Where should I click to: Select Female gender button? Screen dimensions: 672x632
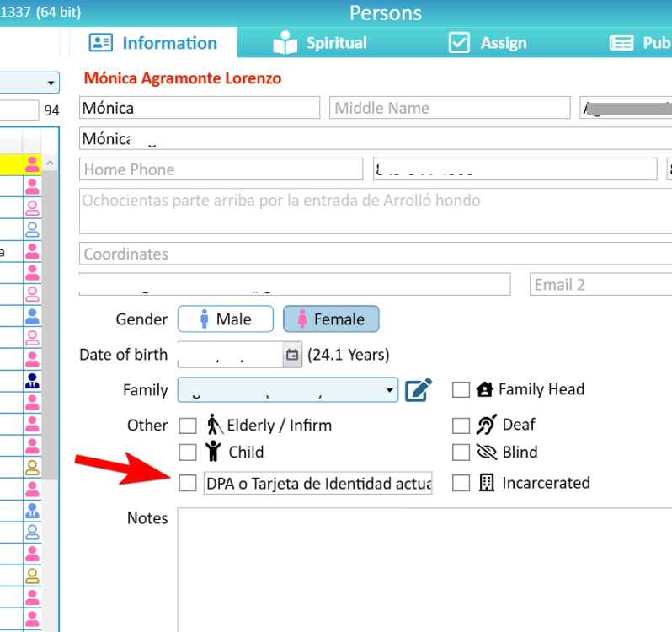click(x=331, y=319)
